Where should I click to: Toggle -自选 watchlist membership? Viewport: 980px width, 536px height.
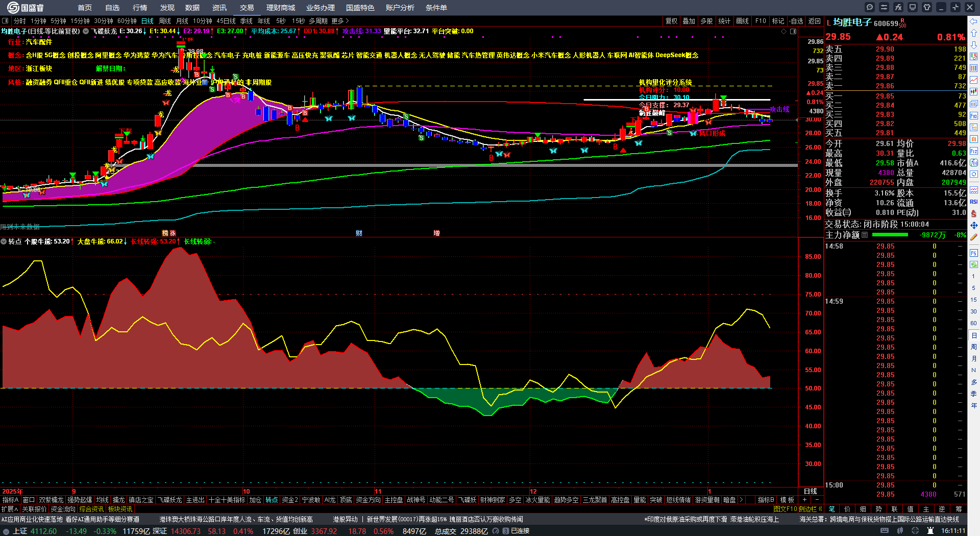click(796, 21)
